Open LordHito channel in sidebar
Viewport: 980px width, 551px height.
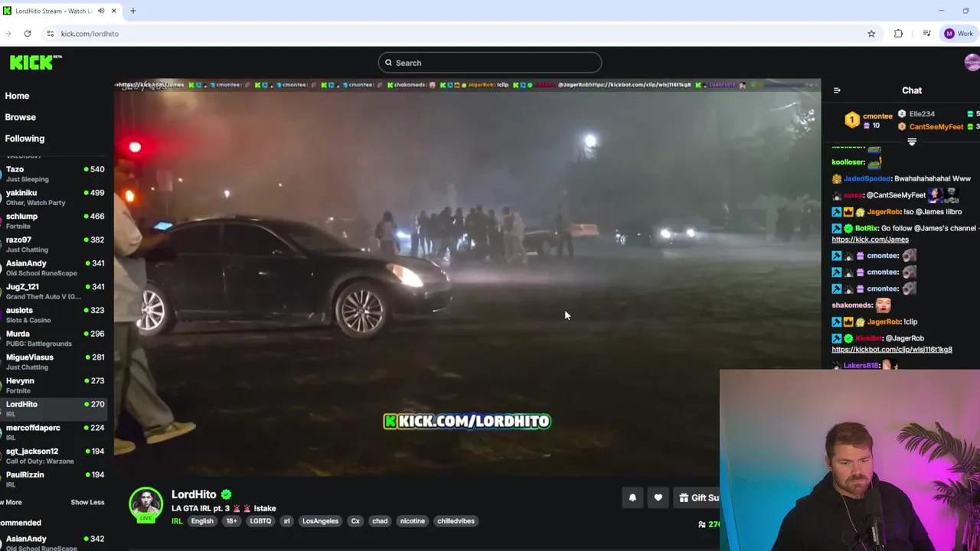coord(54,409)
